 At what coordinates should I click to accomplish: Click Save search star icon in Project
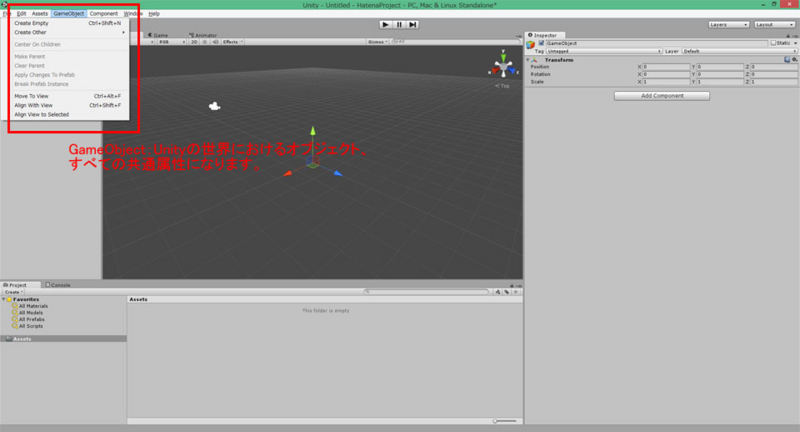coord(516,292)
